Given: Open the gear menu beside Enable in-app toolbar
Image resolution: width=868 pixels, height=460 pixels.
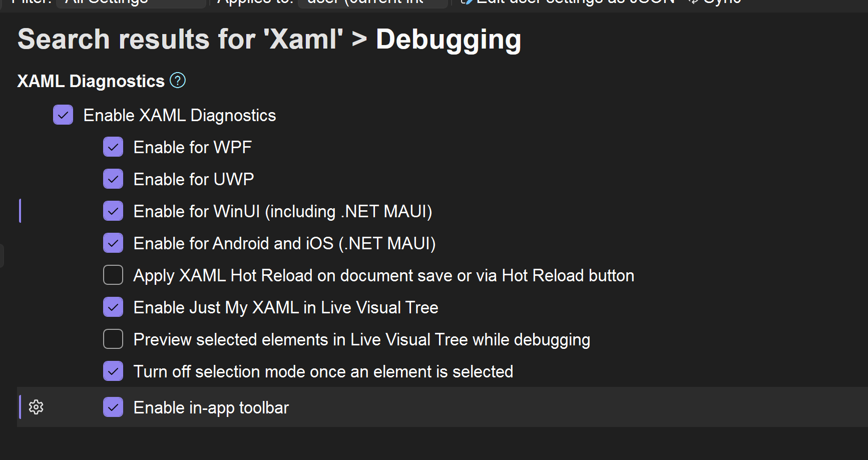Looking at the screenshot, I should point(36,407).
